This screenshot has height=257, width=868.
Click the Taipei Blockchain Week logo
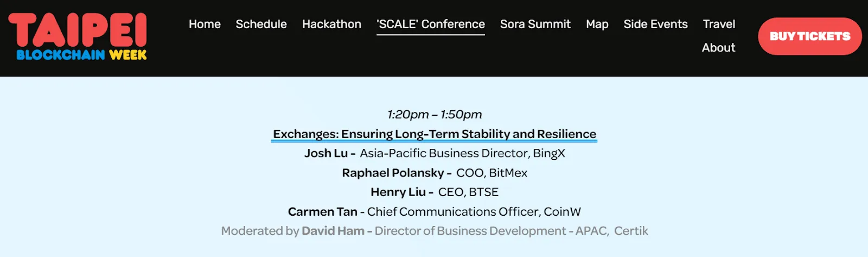tap(78, 36)
